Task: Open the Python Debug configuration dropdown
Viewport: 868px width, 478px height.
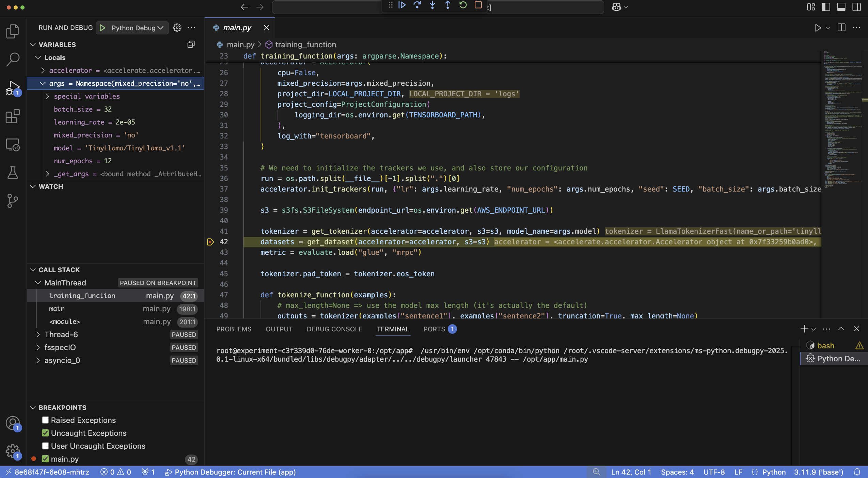Action: point(137,28)
